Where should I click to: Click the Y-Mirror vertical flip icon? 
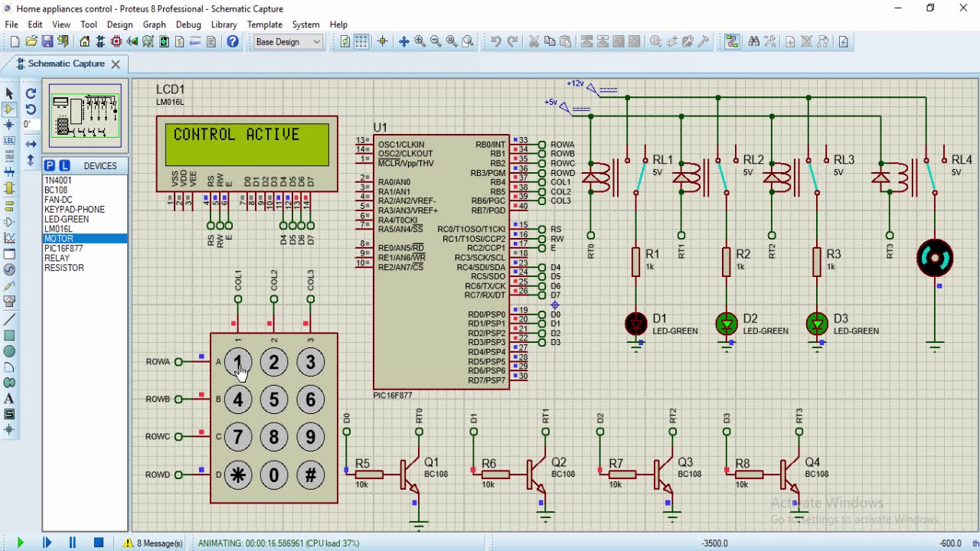tap(31, 160)
